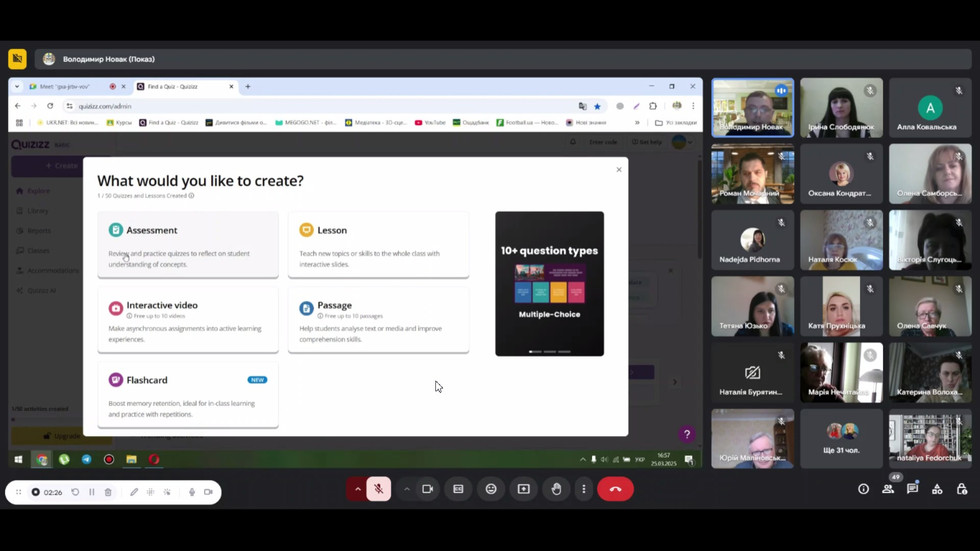The height and width of the screenshot is (551, 980).
Task: Open the chat panel icon
Action: coord(912,489)
